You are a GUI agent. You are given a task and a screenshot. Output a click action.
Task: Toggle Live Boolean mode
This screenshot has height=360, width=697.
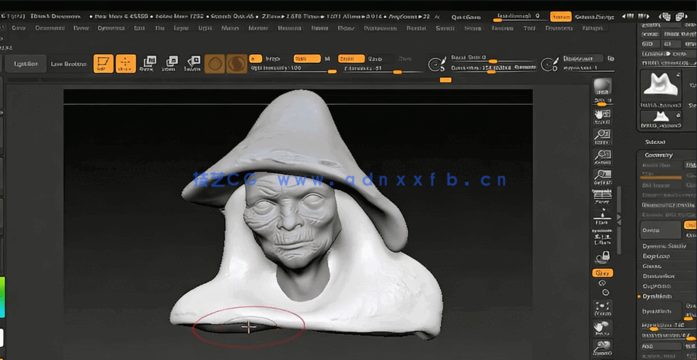pos(68,64)
